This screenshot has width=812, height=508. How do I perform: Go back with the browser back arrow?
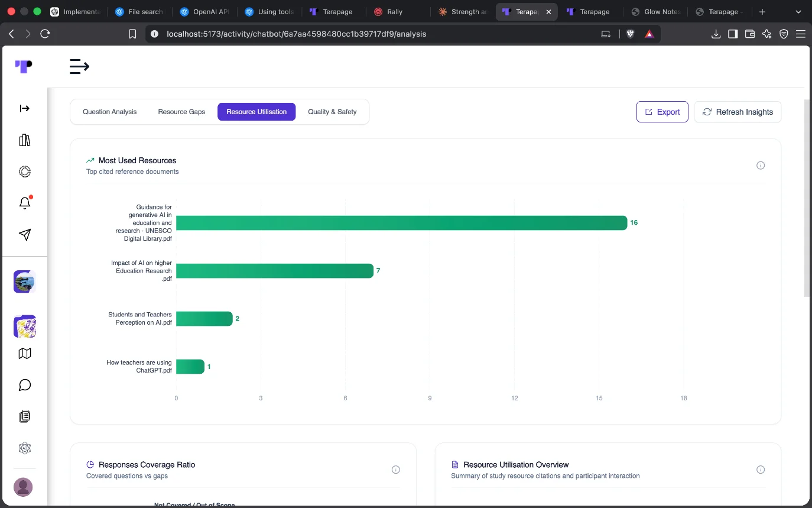pos(11,34)
